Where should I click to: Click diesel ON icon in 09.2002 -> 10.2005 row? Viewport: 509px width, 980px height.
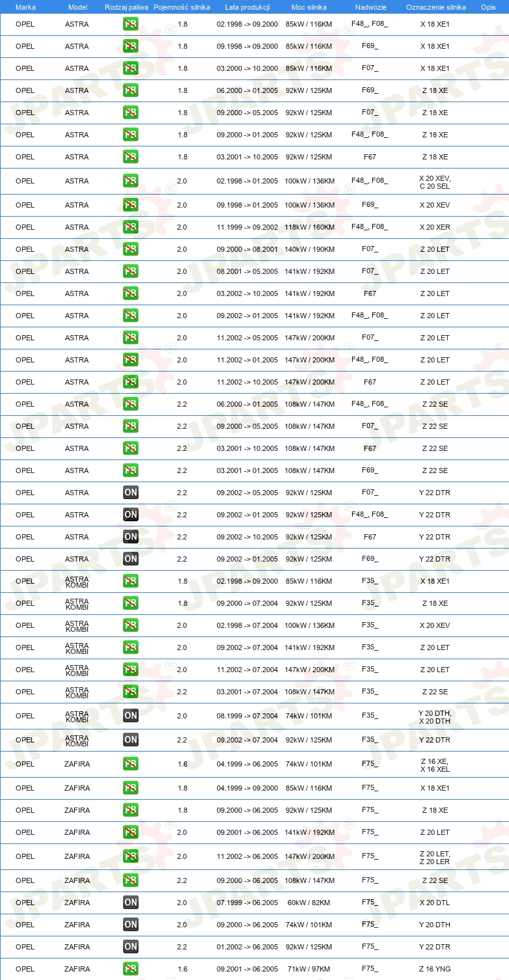click(x=130, y=537)
